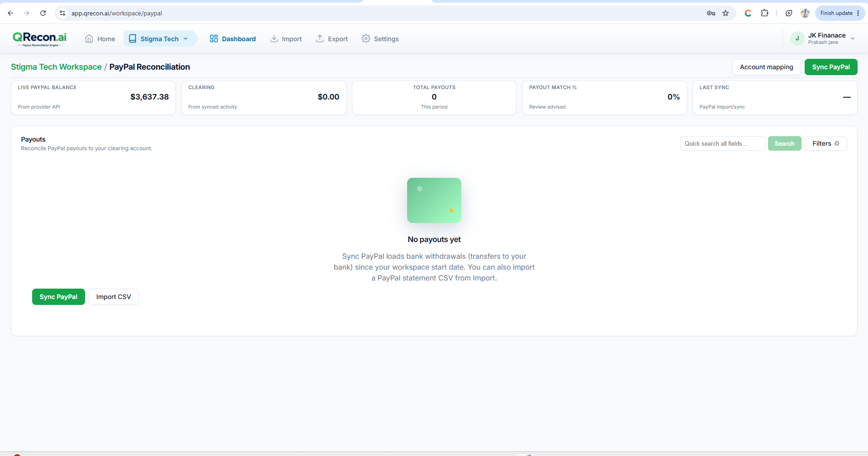Click the browser forward arrow
The image size is (868, 456).
[x=27, y=13]
